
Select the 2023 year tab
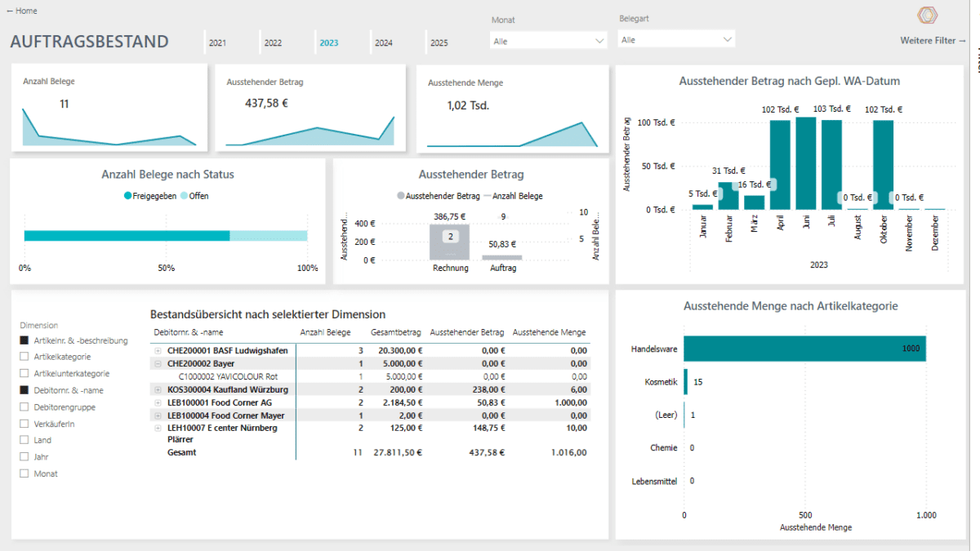click(328, 42)
